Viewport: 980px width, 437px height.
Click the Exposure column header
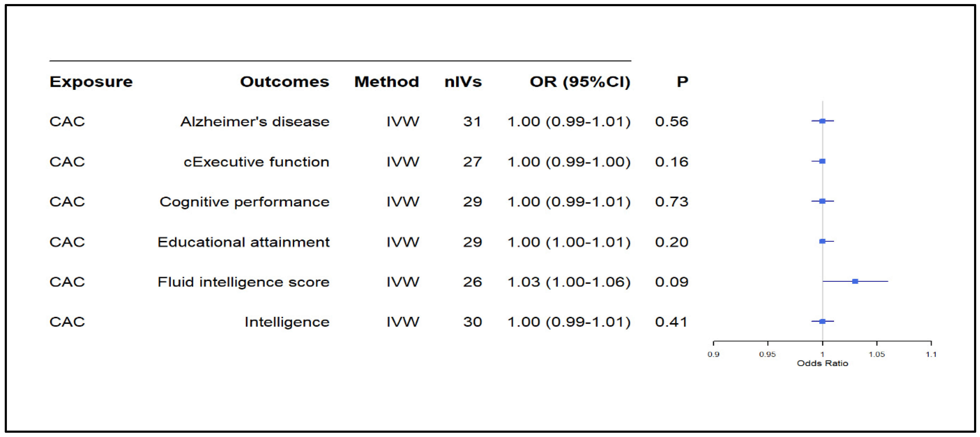pos(91,82)
